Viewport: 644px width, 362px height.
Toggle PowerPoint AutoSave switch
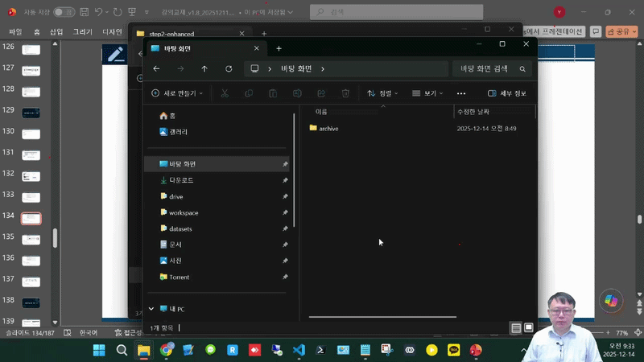[x=64, y=13]
